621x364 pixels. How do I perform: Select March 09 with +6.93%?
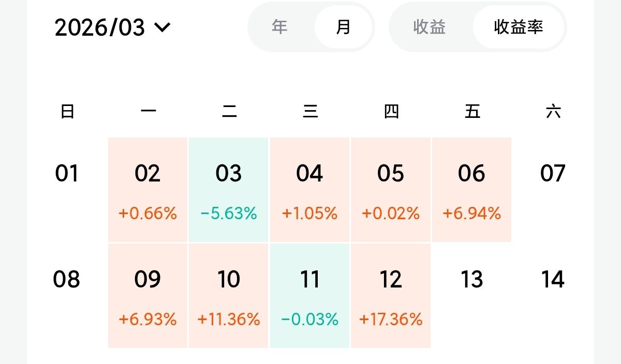pyautogui.click(x=147, y=296)
